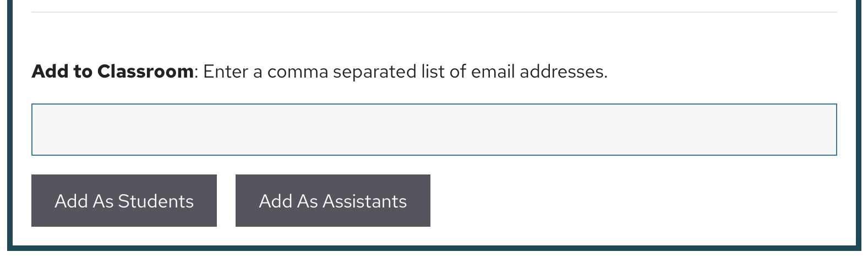Focus the email addresses input field
868x257 pixels.
coord(434,130)
